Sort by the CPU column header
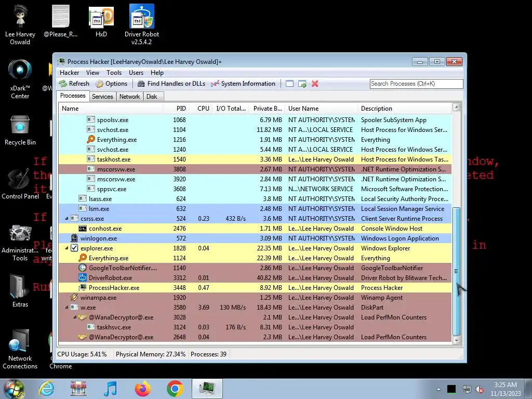The width and height of the screenshot is (532, 399). (201, 109)
